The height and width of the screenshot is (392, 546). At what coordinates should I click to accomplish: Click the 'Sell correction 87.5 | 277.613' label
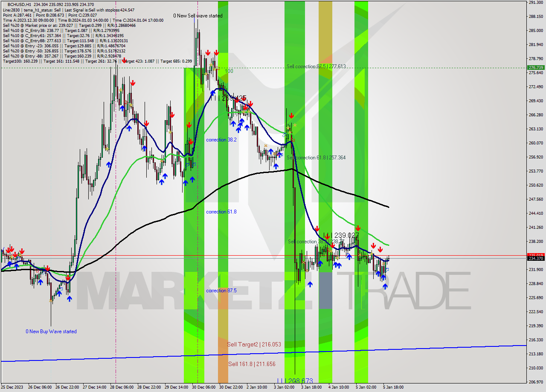coord(316,66)
